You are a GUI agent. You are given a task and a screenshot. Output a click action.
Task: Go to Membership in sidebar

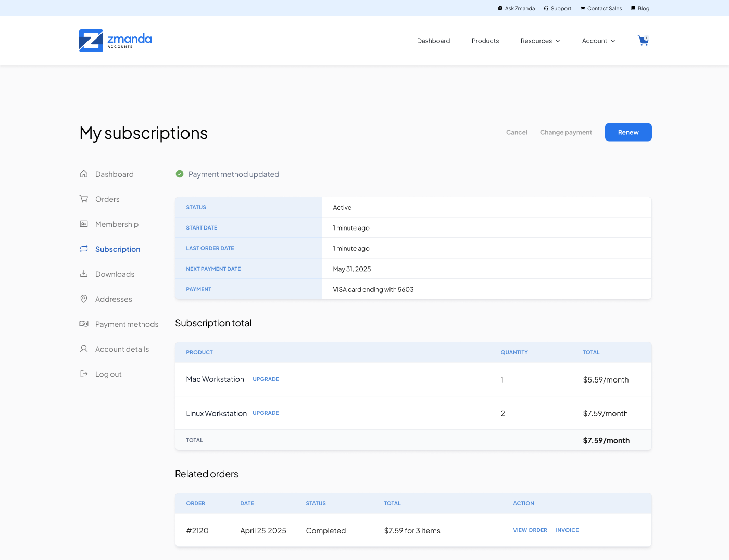(x=117, y=224)
